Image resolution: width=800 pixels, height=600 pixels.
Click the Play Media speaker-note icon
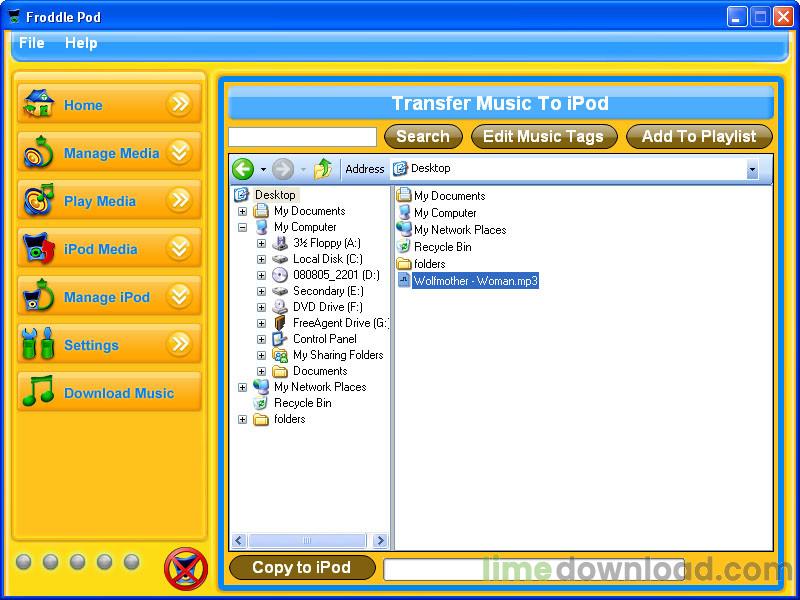[x=39, y=200]
